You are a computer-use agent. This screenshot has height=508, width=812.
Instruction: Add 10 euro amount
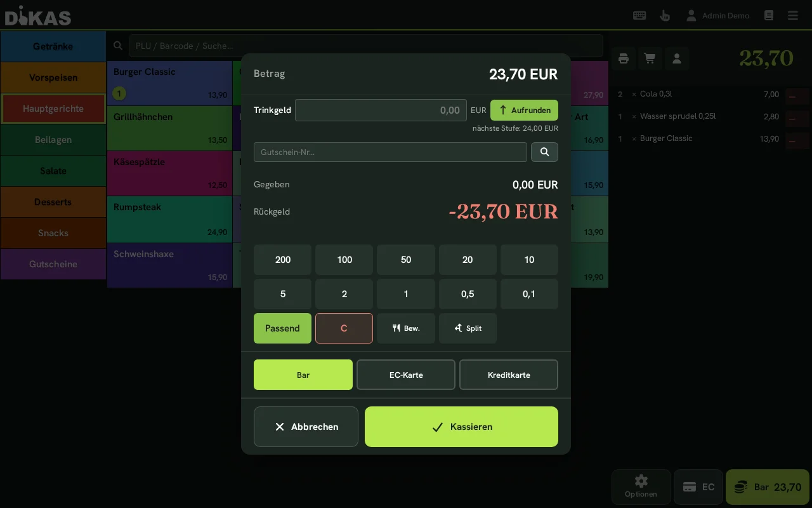point(529,260)
